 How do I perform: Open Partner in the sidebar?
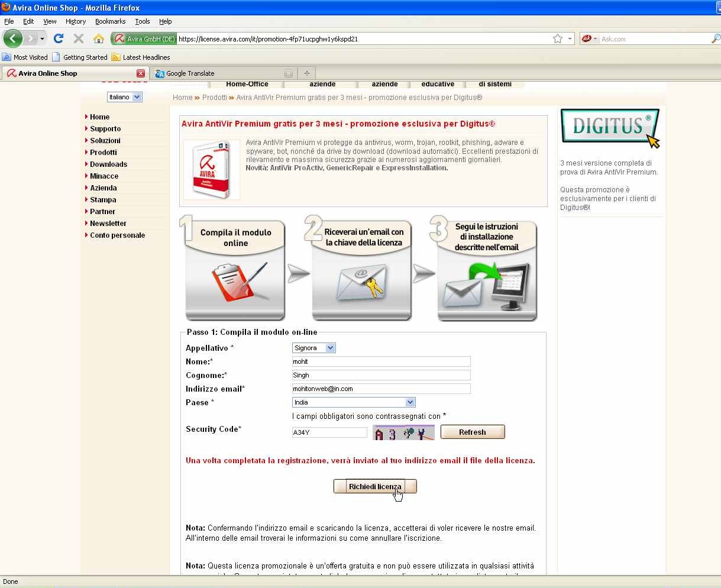click(102, 212)
